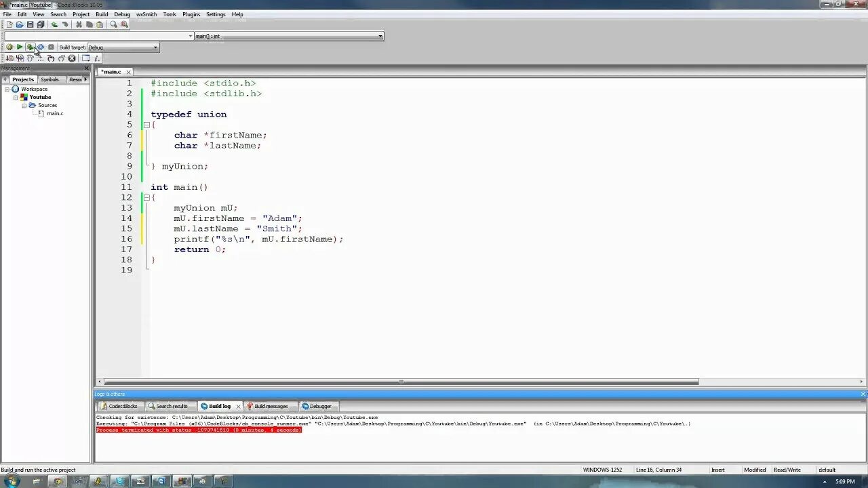Viewport: 868px width, 488px height.
Task: Close the *main.c editor tab
Action: click(x=128, y=71)
